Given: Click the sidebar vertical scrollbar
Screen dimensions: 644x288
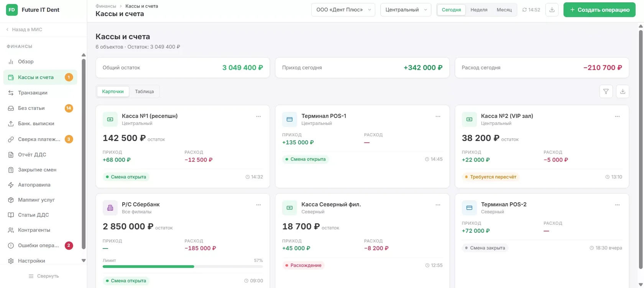Looking at the screenshot, I should (84, 153).
